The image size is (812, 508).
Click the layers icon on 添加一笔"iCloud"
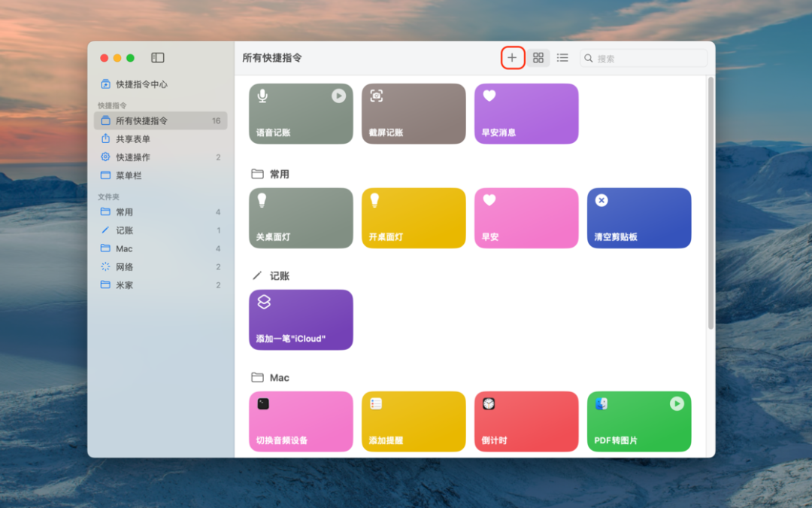264,302
